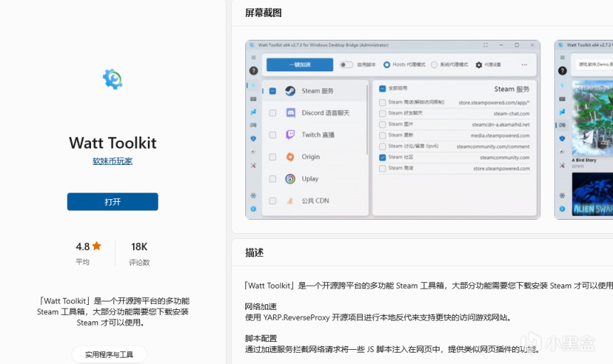
Task: Click the settings gear at first screenshot sidebar bottom
Action: (253, 196)
